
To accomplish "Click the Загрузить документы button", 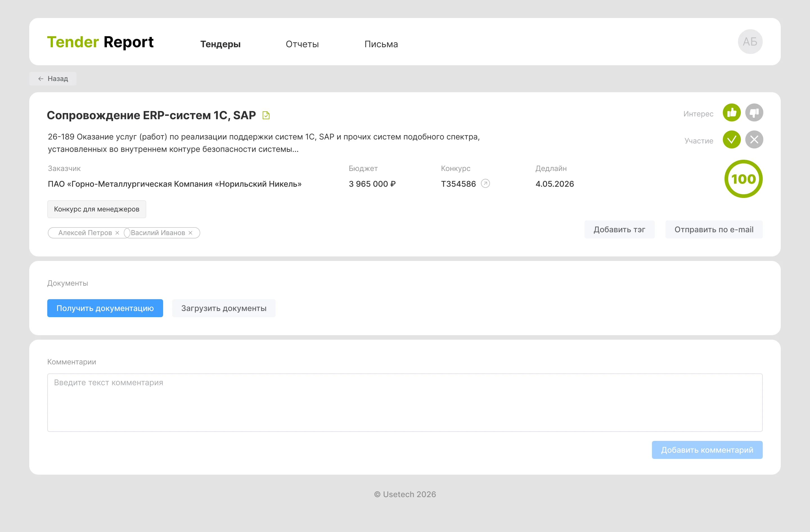I will [224, 308].
